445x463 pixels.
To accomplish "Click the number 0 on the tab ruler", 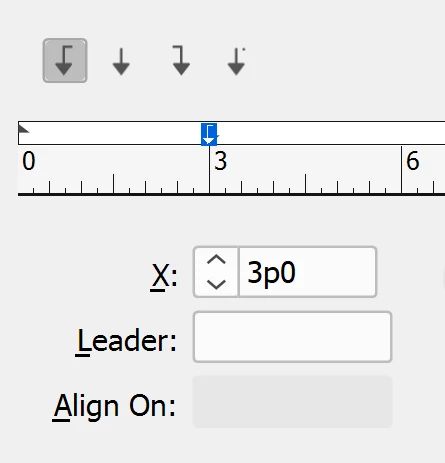I will pos(29,161).
